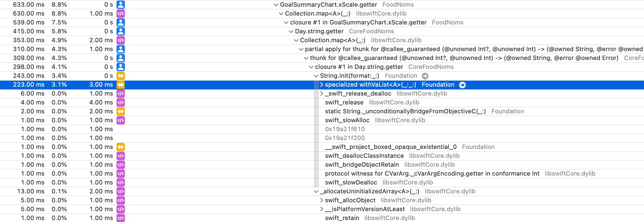Screen dimensions: 644x222
Task: Collapse GoalSummaryChart.xScale.getter row
Action: click(x=276, y=5)
